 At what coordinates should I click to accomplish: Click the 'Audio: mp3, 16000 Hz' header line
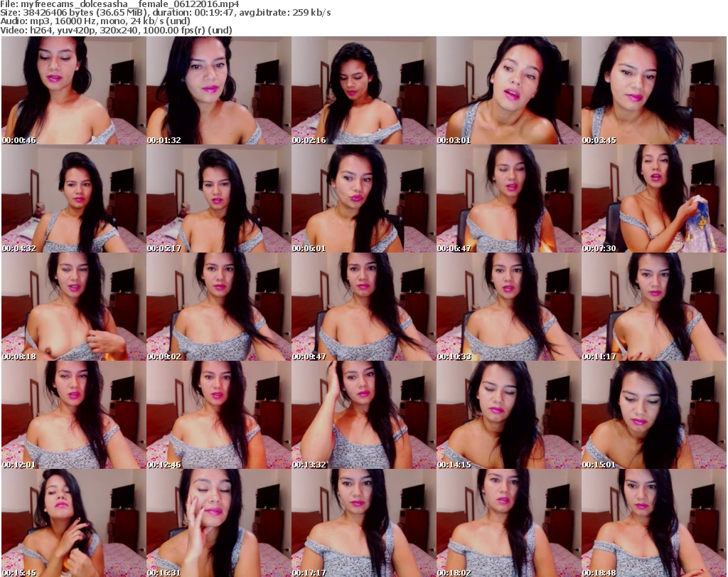coord(95,21)
